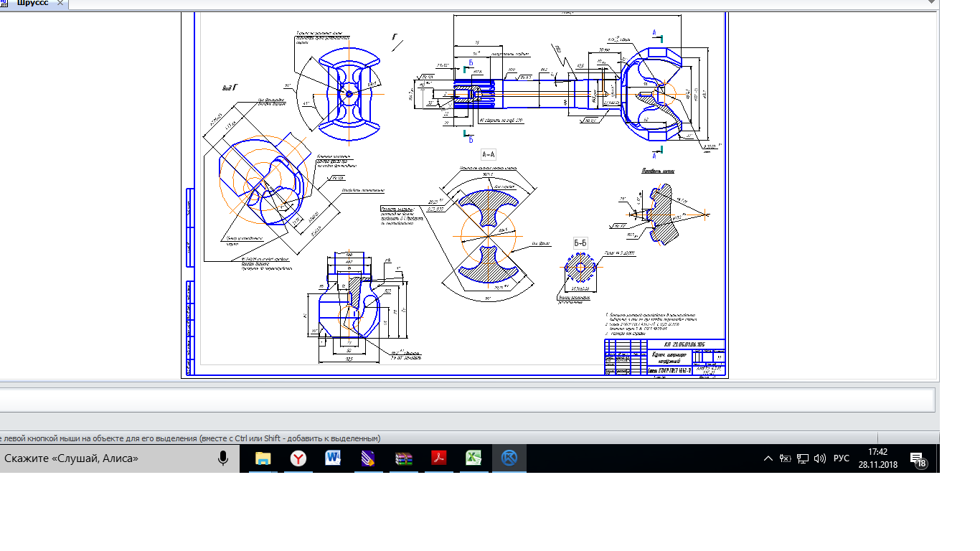
Task: Open the network icon in the tray
Action: point(803,458)
